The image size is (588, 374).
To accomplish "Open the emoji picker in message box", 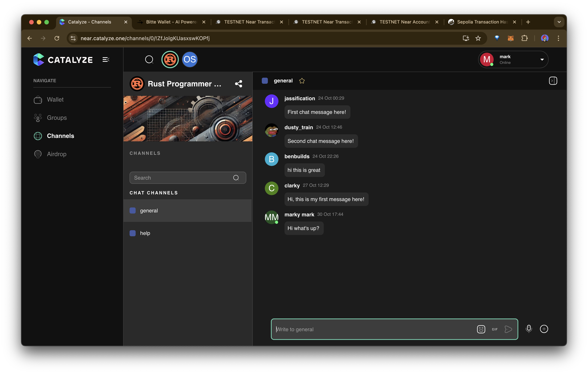I will pyautogui.click(x=481, y=329).
